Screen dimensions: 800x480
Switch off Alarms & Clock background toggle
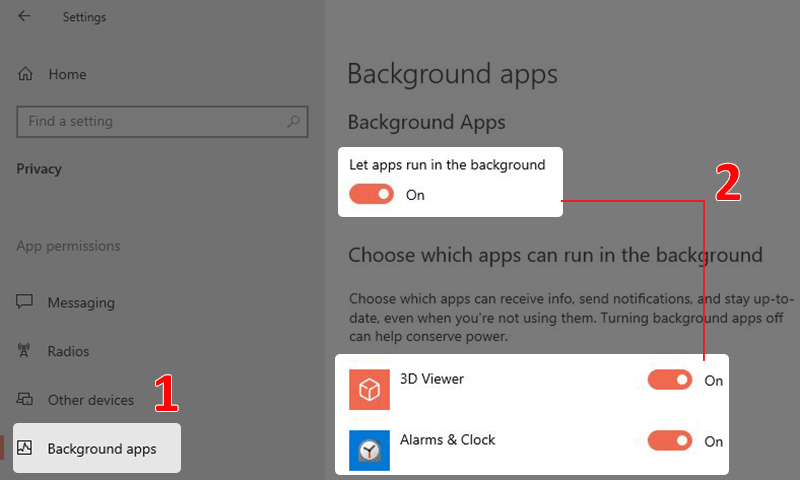(x=669, y=441)
